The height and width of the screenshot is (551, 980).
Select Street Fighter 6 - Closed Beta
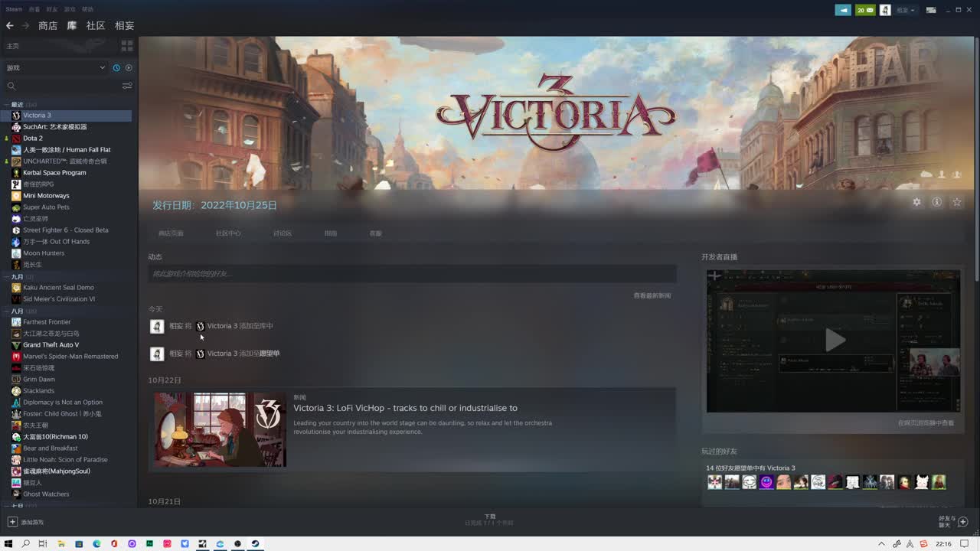click(x=67, y=230)
